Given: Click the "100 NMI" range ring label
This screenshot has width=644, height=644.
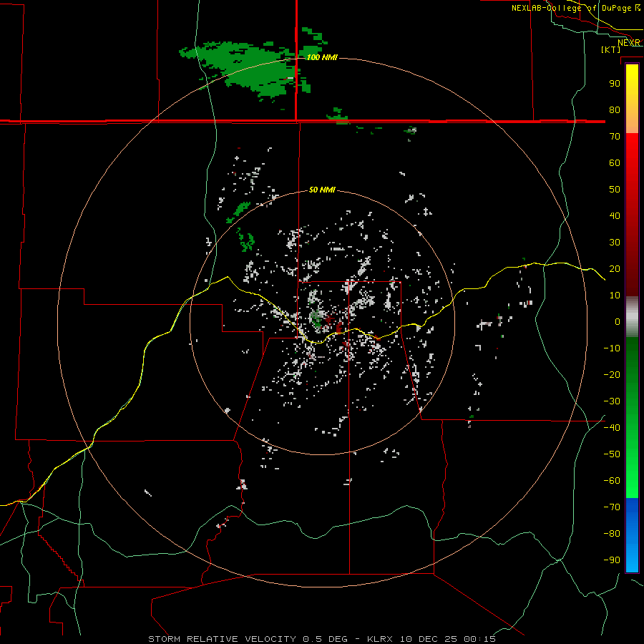Looking at the screenshot, I should coord(322,57).
